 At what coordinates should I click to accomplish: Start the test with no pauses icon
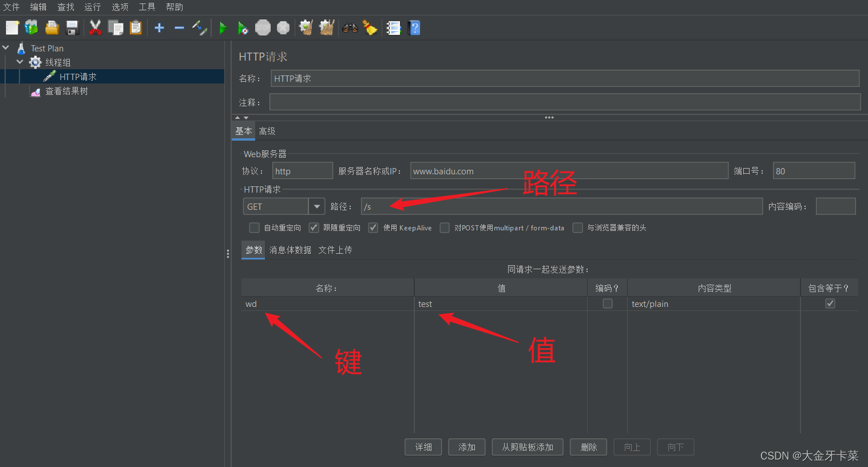243,27
